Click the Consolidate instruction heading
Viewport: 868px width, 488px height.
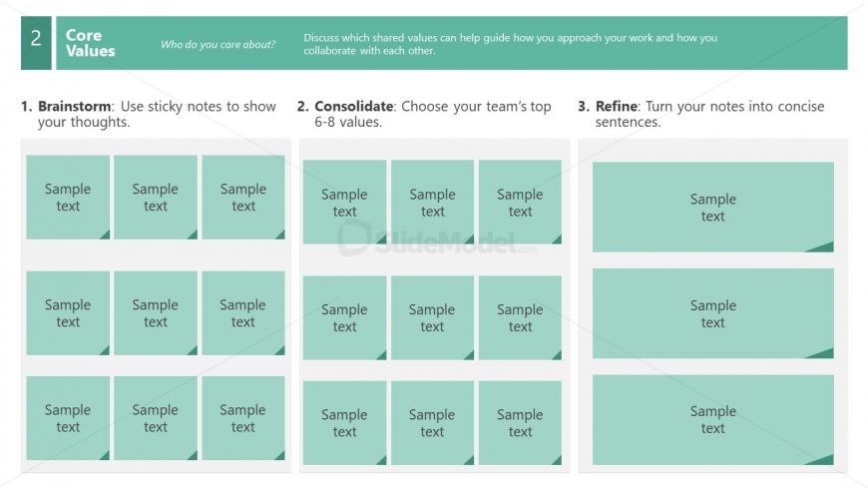coord(424,114)
